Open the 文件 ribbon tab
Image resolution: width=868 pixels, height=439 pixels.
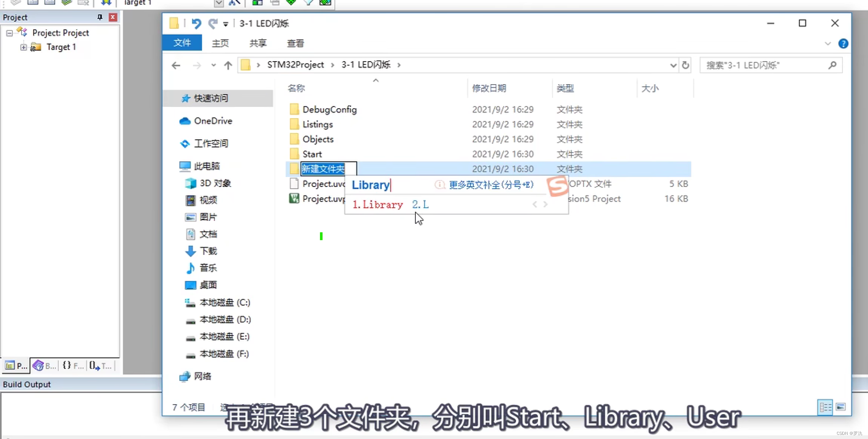click(182, 43)
